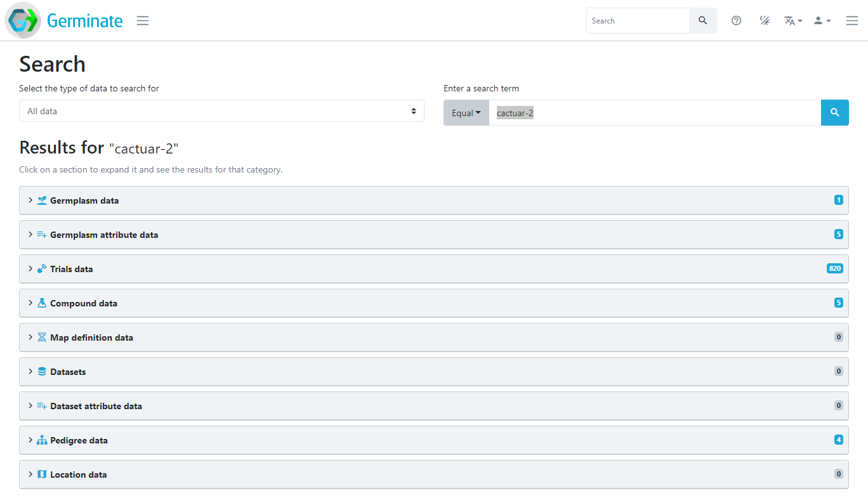Click the Compound data flask icon

41,303
